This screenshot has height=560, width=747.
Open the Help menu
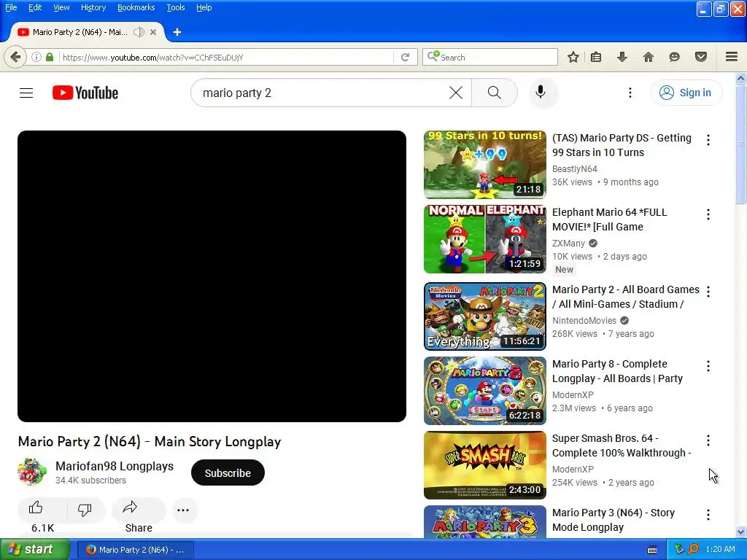coord(204,7)
